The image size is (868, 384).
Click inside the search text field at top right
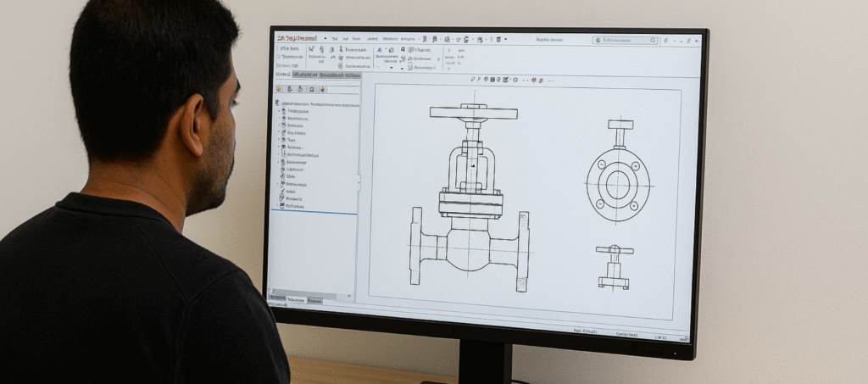click(x=623, y=40)
